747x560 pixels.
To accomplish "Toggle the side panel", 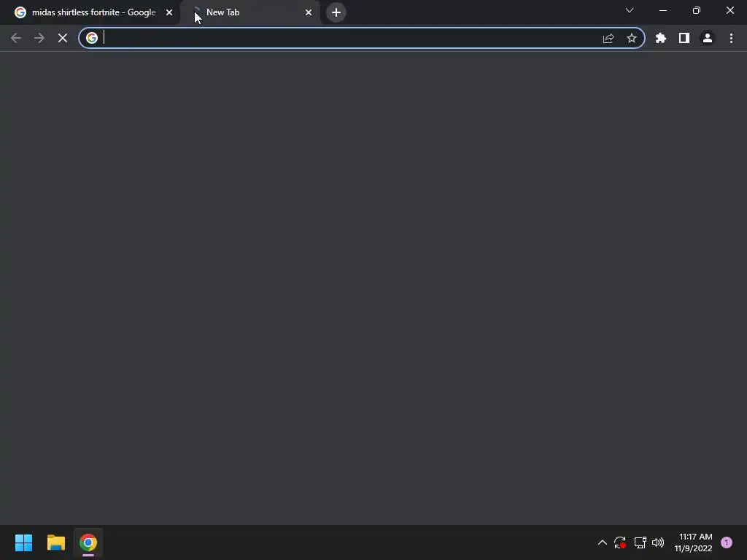I will [x=684, y=38].
